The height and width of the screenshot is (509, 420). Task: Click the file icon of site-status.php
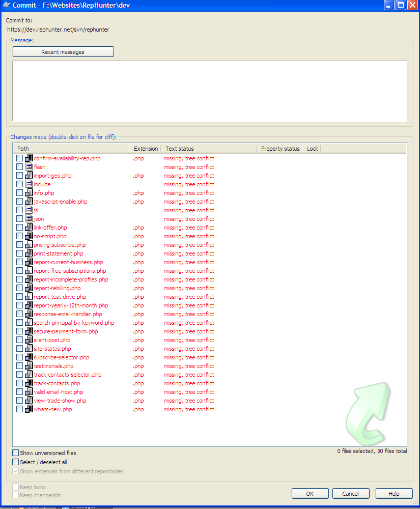(x=29, y=349)
